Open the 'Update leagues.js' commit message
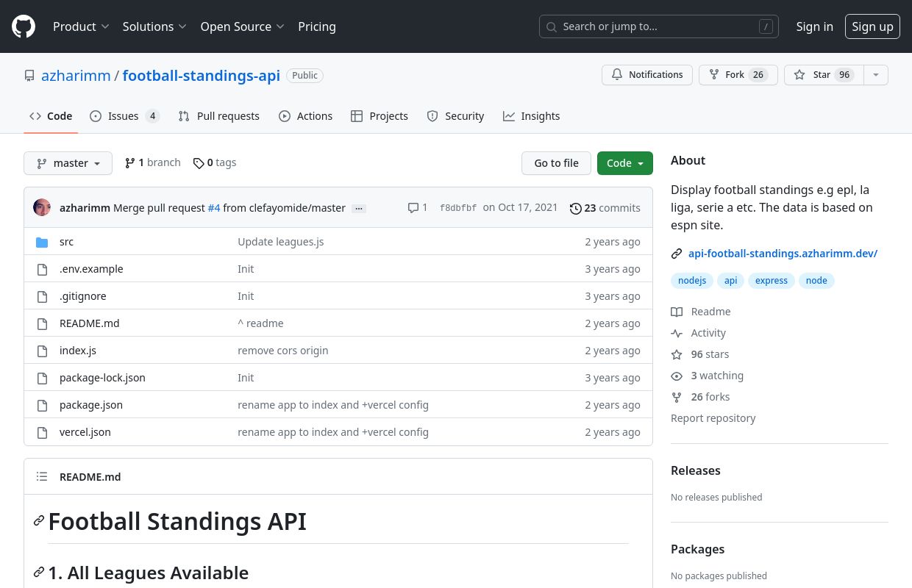Image resolution: width=912 pixels, height=588 pixels. 281,242
